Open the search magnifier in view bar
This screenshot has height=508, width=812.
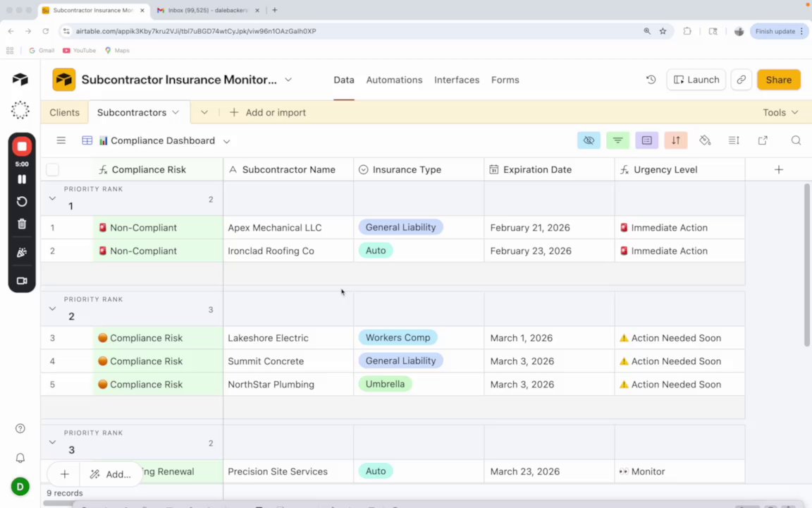(x=796, y=140)
